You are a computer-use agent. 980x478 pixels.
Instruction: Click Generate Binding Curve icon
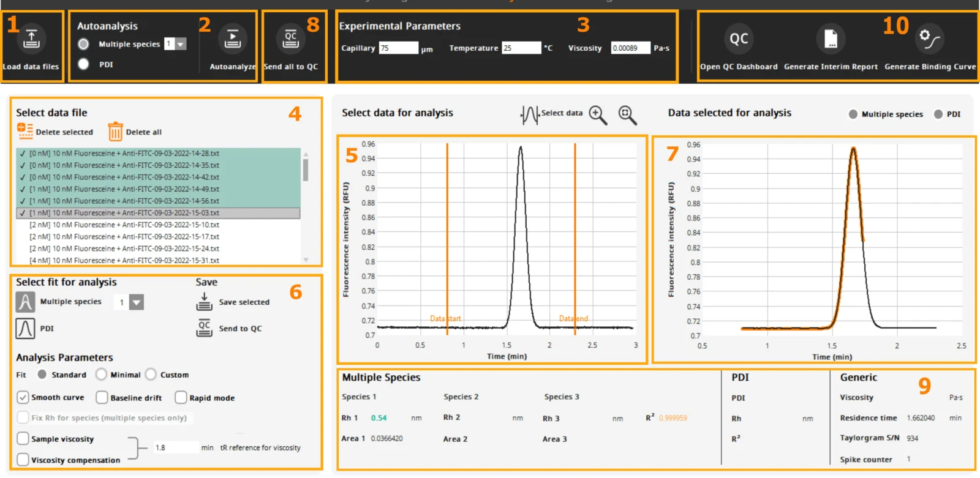(929, 39)
